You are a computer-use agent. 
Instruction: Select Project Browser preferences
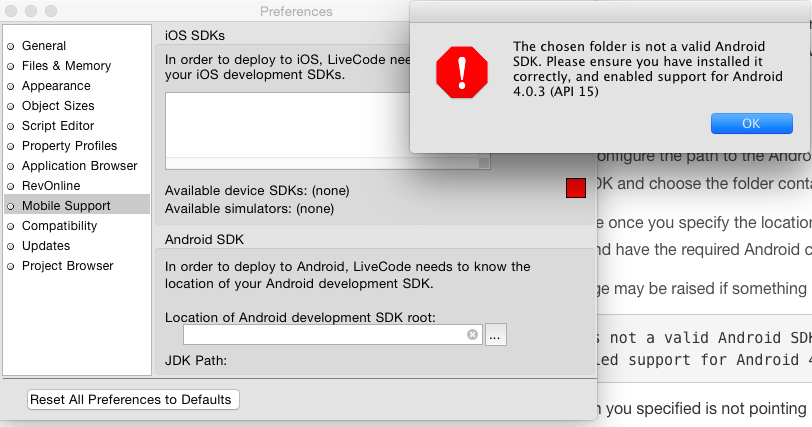coord(68,266)
